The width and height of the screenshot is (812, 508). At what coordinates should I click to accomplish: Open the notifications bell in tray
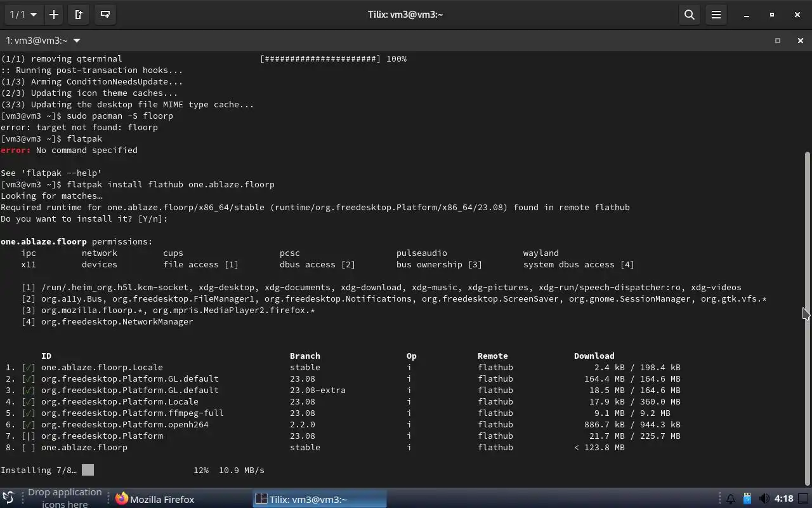tap(731, 499)
